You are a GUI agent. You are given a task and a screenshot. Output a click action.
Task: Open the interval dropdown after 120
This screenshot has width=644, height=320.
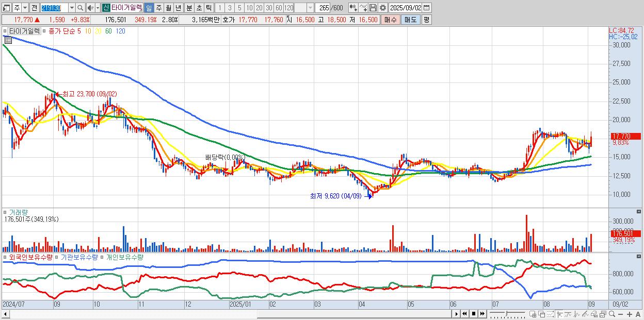click(x=311, y=8)
